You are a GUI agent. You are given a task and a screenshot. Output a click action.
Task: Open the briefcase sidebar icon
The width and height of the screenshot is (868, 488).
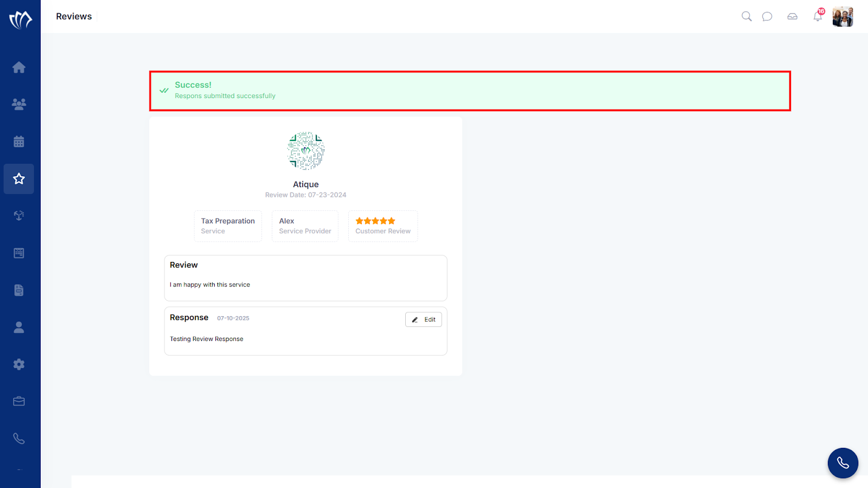coord(19,401)
